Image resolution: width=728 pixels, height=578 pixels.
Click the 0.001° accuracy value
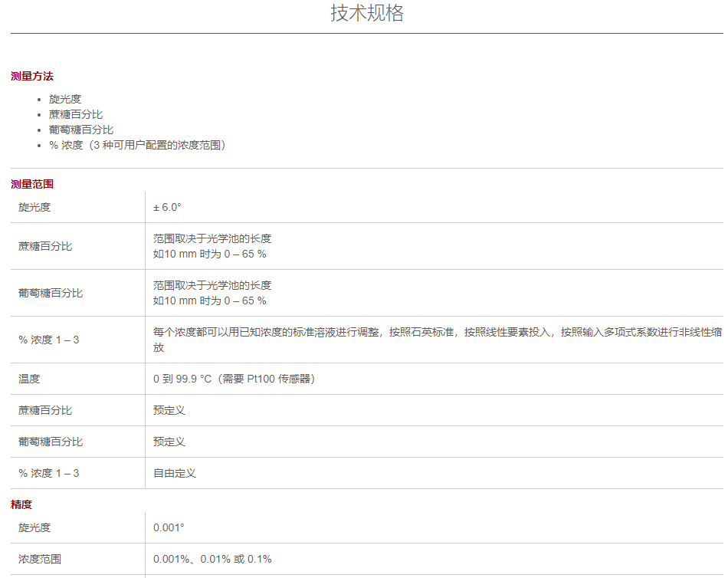[169, 527]
